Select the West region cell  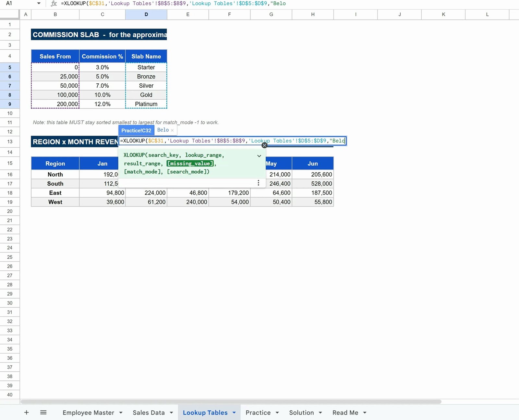[55, 202]
